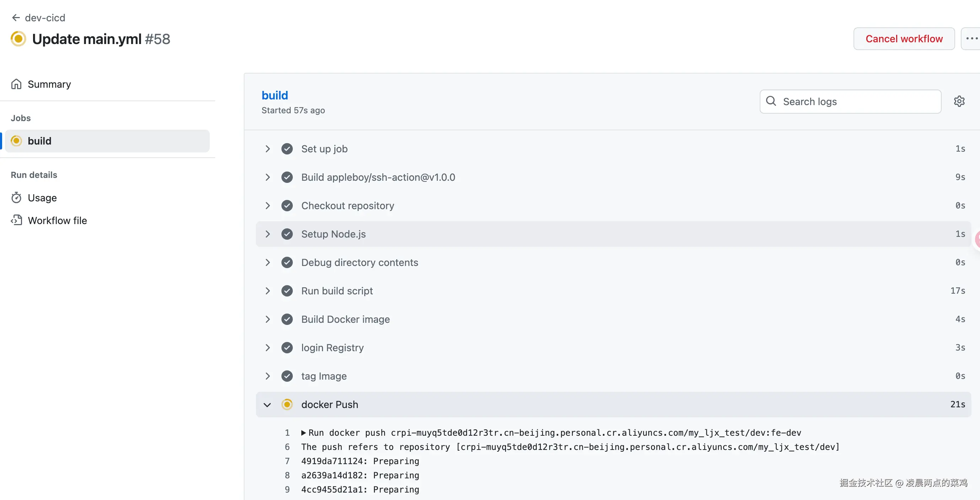
Task: Click the 'Debug directory contents' step label
Action: point(360,263)
